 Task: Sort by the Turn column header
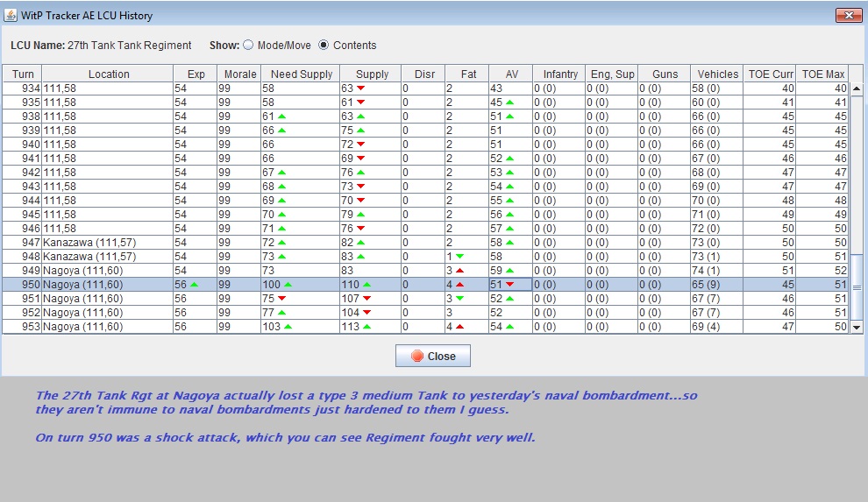tap(23, 74)
